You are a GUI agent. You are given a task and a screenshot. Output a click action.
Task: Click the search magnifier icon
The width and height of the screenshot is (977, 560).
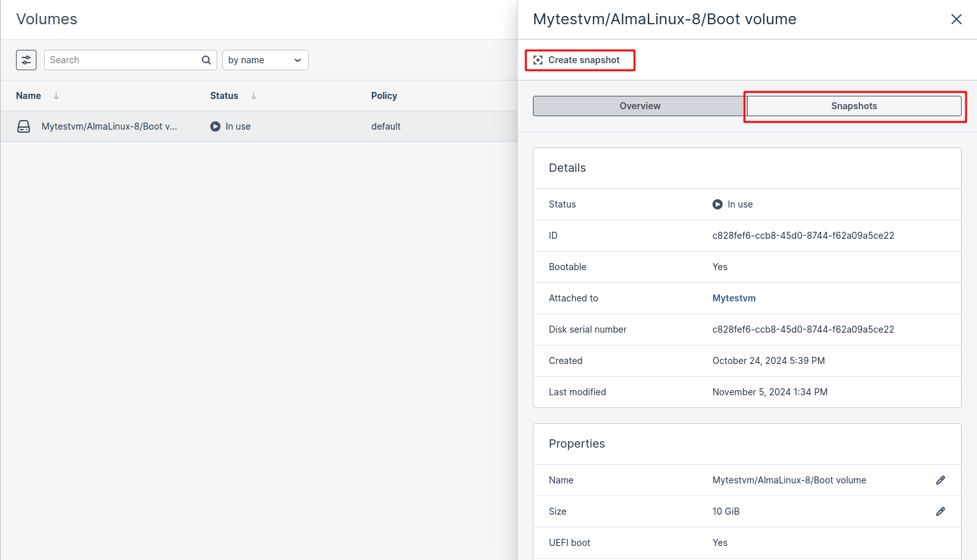pos(206,60)
